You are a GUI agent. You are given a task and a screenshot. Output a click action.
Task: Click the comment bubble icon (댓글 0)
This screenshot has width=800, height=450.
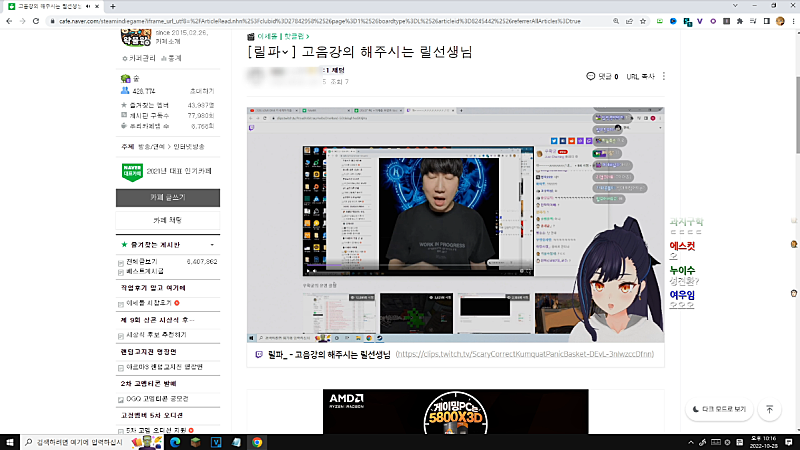590,76
